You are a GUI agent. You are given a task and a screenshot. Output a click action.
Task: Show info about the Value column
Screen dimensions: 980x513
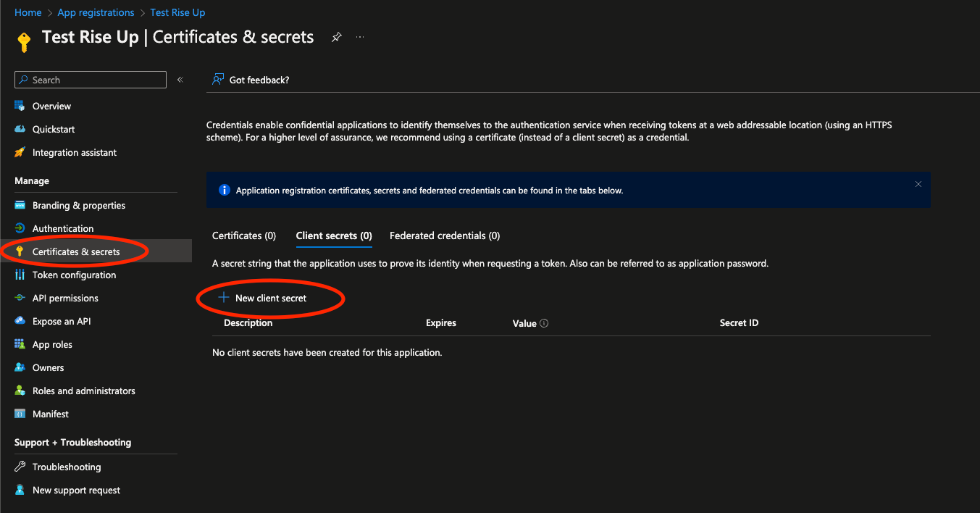tap(545, 323)
